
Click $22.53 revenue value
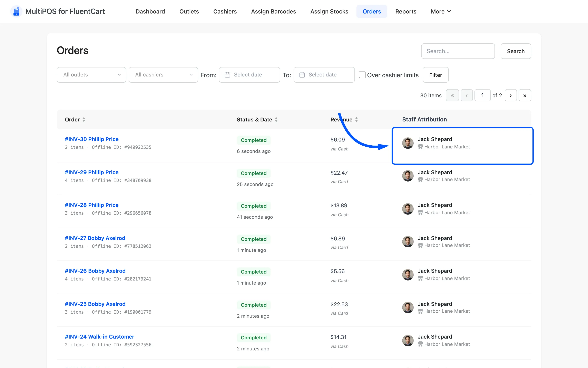339,304
